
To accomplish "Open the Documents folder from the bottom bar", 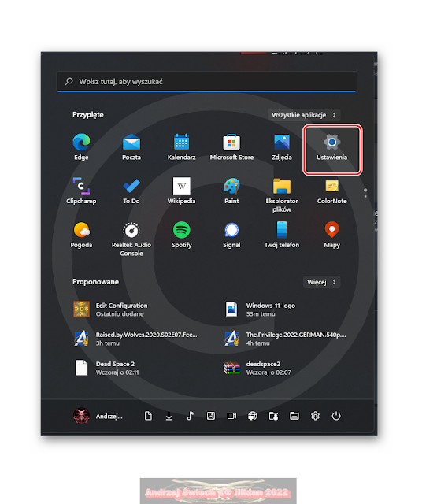I will click(148, 416).
